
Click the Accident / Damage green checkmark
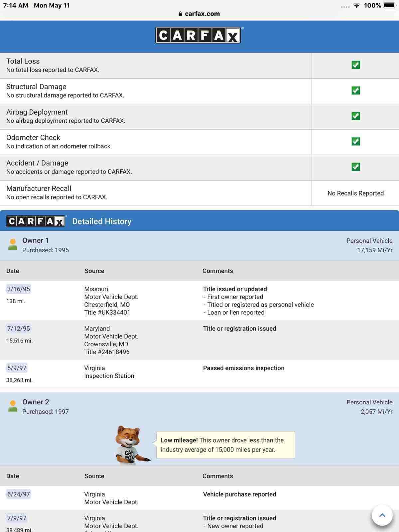[356, 167]
